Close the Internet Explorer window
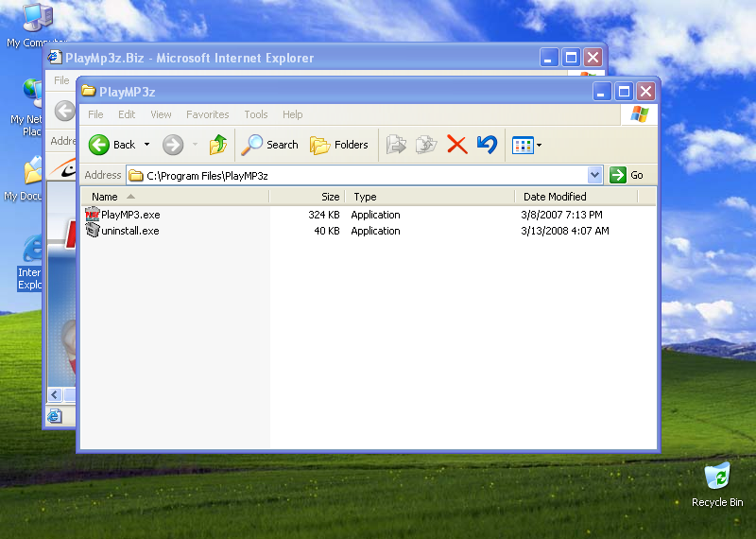The image size is (756, 539). tap(593, 58)
